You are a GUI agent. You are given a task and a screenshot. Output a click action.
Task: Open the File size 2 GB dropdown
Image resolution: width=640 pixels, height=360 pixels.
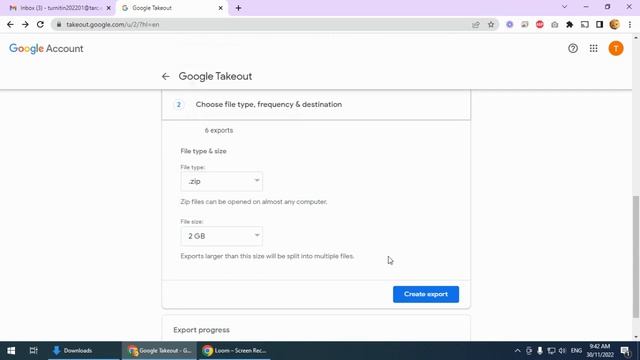[x=222, y=236]
